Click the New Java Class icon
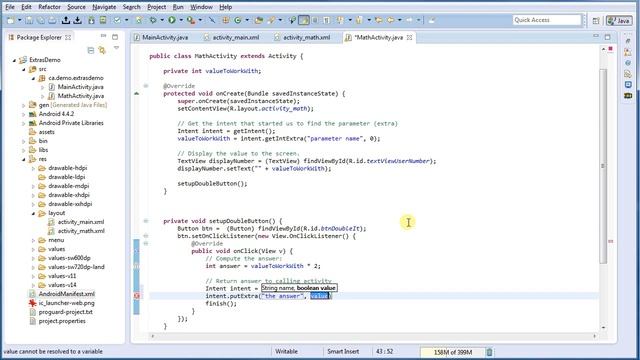The width and height of the screenshot is (640, 360). click(238, 20)
